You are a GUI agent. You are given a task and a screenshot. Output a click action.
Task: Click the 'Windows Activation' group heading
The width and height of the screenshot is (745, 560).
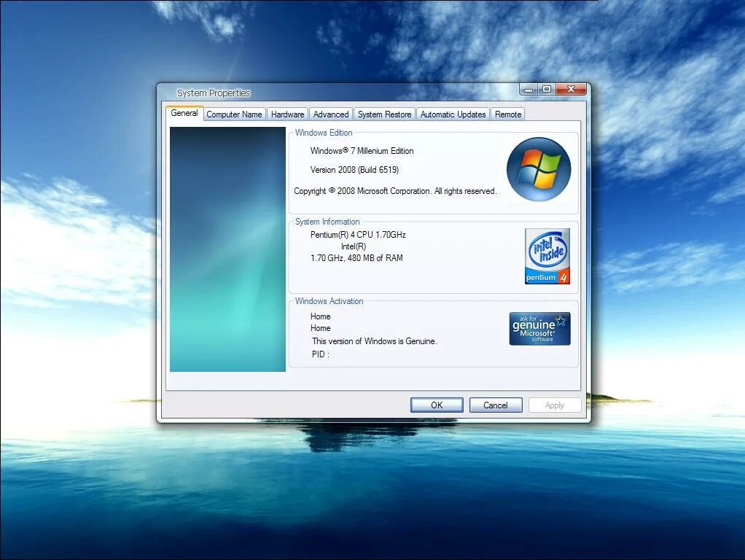coord(329,301)
